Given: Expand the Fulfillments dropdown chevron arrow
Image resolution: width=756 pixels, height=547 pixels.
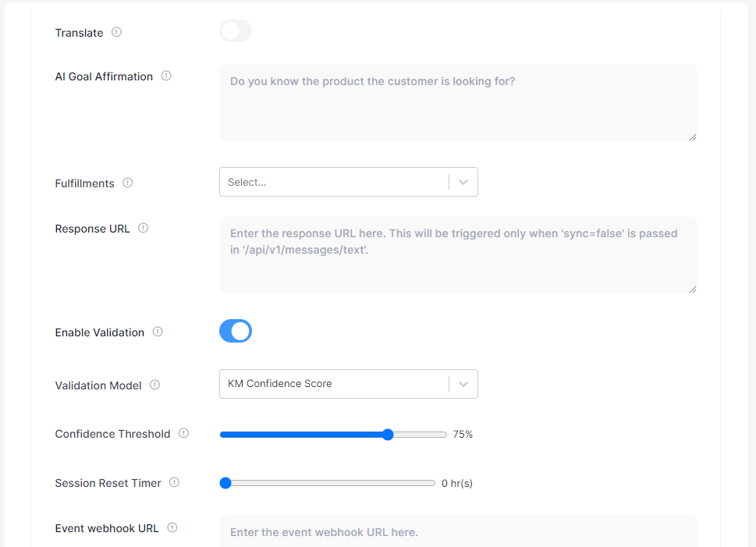Looking at the screenshot, I should pos(463,182).
